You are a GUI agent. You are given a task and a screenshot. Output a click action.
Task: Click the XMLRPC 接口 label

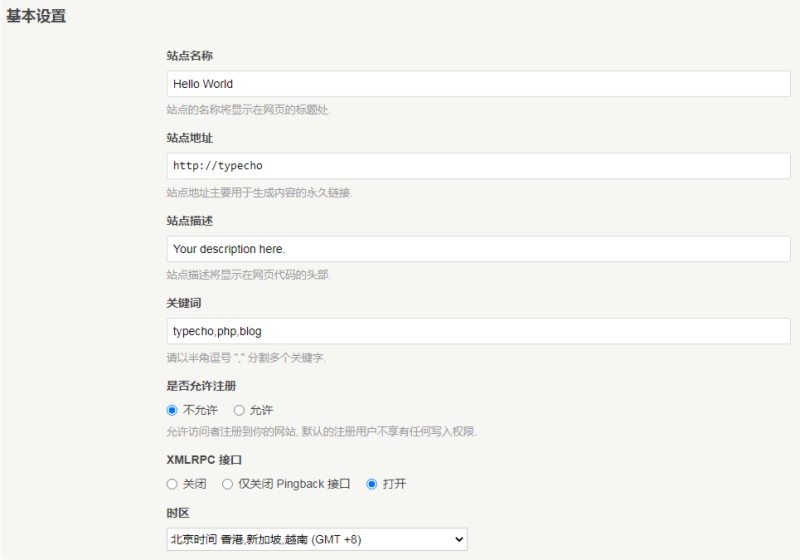(204, 460)
